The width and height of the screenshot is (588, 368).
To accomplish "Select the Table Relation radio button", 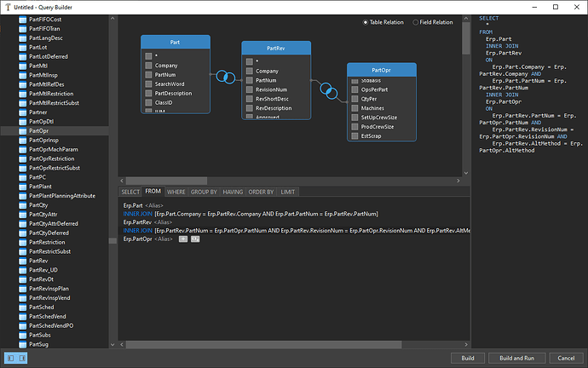I will point(366,22).
